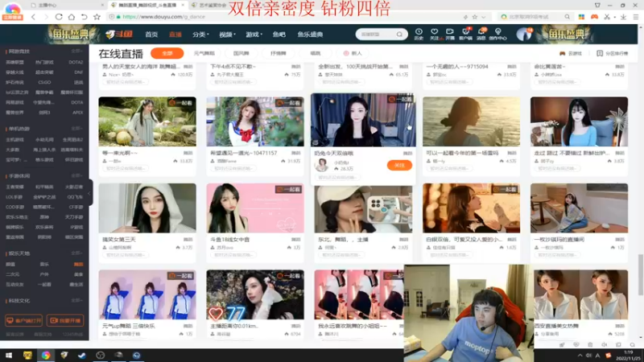Open the sailor-uniform girl stream thumbnail

255,121
